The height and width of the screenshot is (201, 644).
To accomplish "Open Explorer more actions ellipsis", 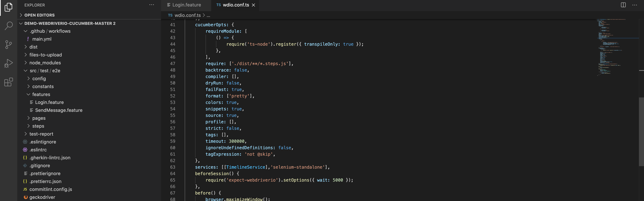I will pos(151,5).
